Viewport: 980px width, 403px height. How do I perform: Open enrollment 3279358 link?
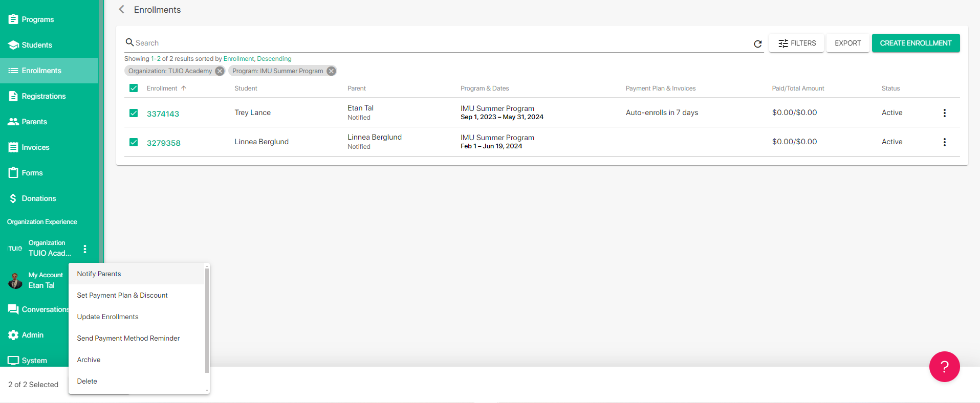click(x=164, y=143)
